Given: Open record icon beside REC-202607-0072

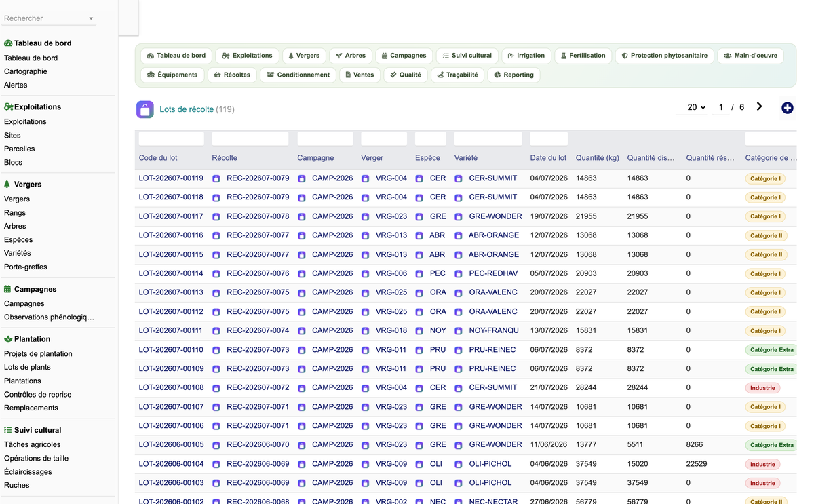Looking at the screenshot, I should [216, 388].
